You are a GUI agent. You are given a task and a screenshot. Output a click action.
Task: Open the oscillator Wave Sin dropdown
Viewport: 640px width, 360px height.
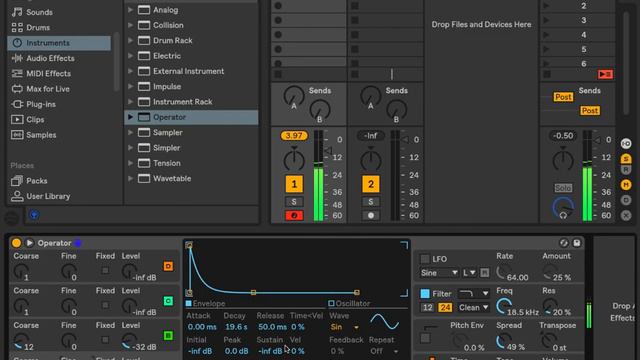tap(344, 327)
